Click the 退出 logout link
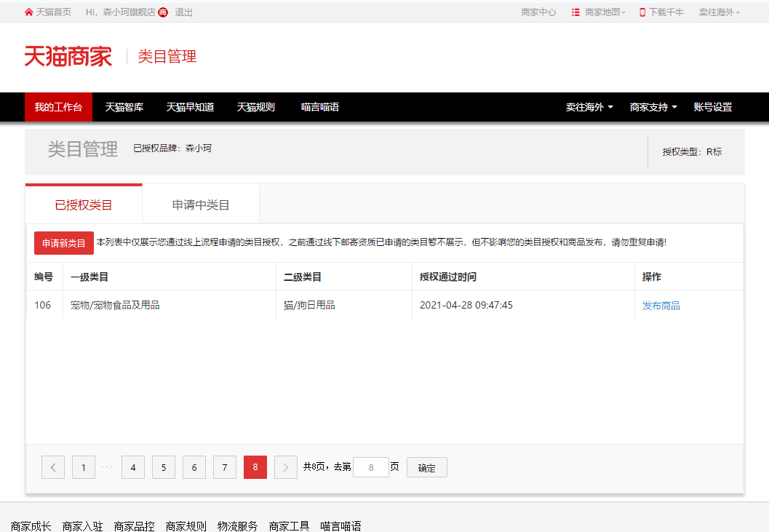 [x=184, y=12]
